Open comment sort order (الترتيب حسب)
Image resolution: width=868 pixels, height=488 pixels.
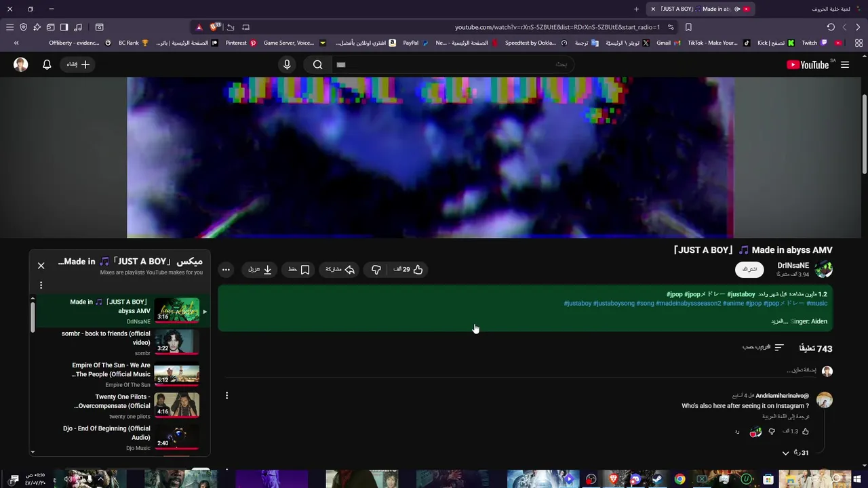pos(763,348)
